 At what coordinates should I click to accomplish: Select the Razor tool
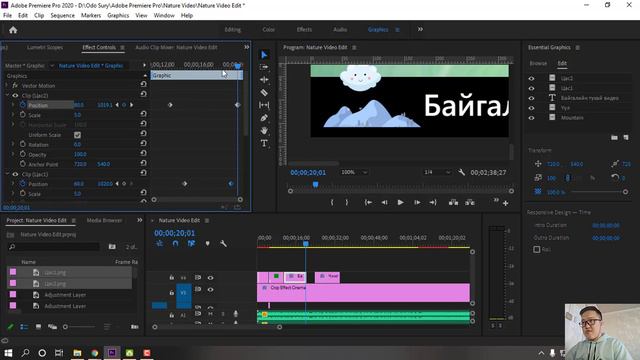pos(264,93)
